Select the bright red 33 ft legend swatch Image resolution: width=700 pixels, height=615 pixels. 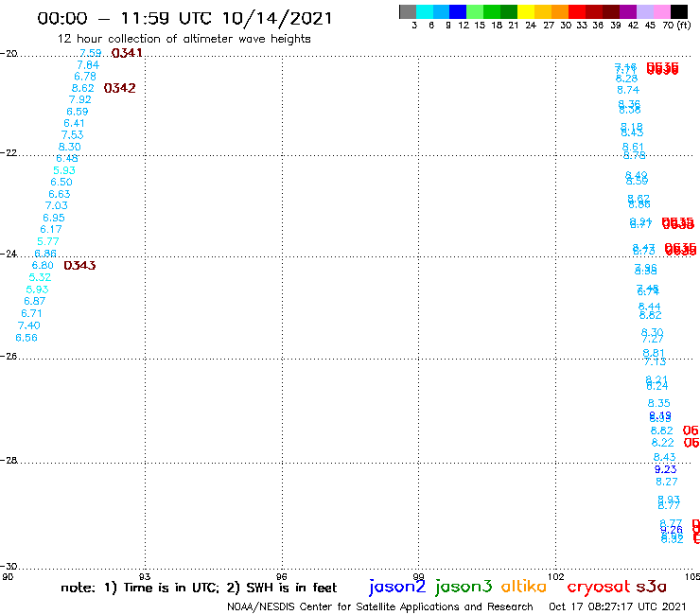577,11
